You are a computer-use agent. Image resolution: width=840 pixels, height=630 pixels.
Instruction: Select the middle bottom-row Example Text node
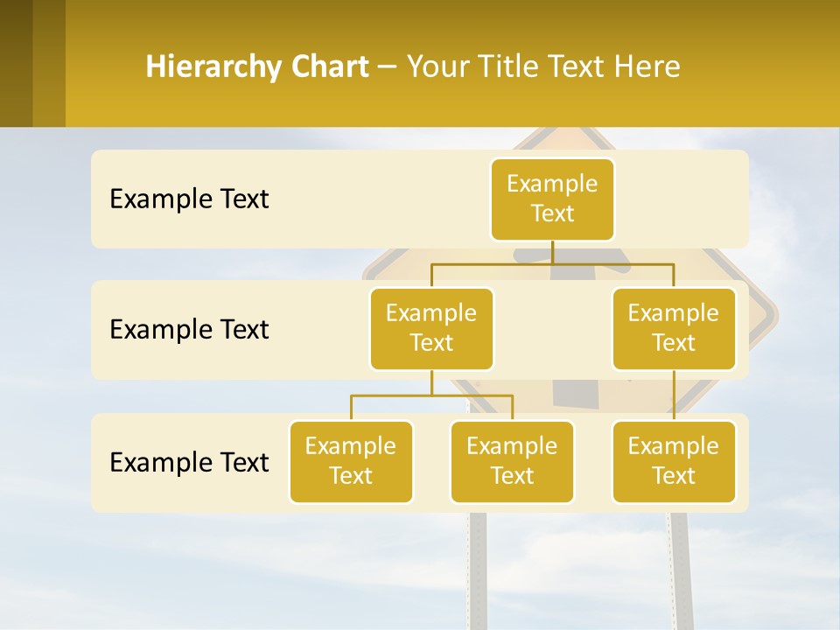(512, 462)
